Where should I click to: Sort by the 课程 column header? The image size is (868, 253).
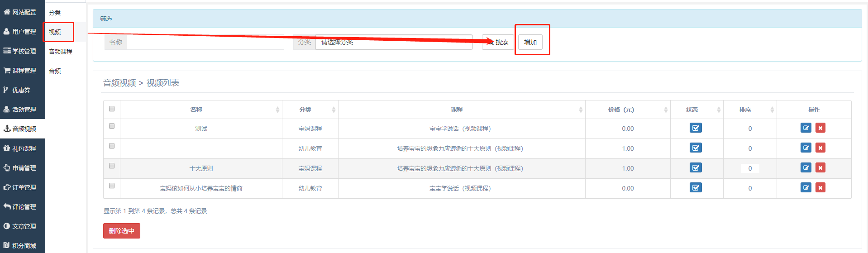[x=462, y=110]
